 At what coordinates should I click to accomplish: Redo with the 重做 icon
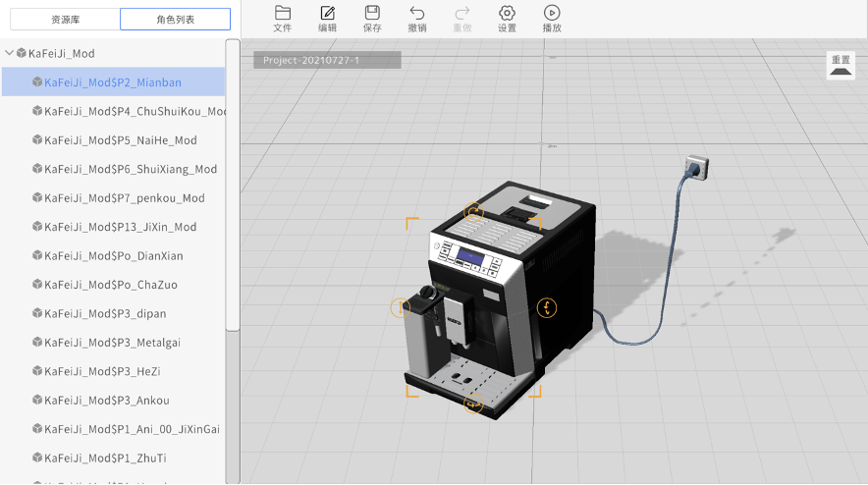pos(462,19)
